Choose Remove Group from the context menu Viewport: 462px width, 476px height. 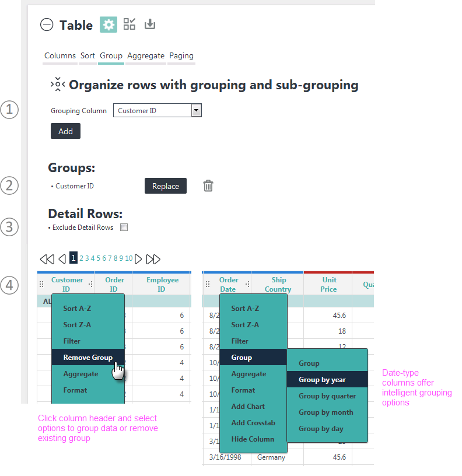88,358
